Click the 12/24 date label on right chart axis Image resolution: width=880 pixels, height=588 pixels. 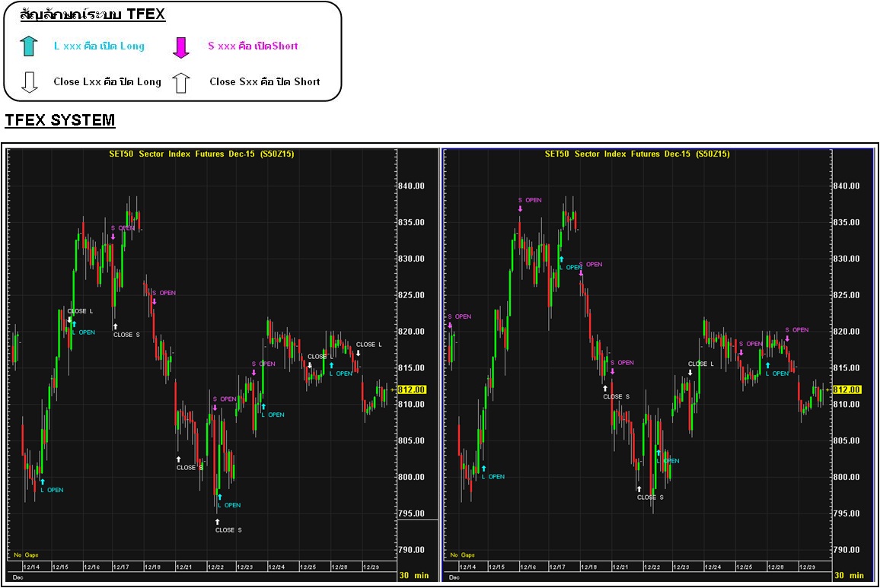(x=713, y=567)
